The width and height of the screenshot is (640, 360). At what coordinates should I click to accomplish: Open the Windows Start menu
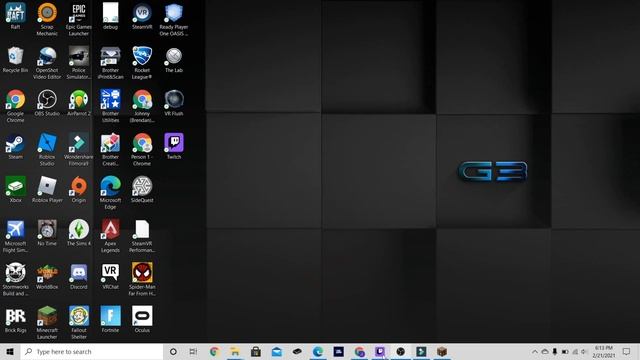[10, 351]
